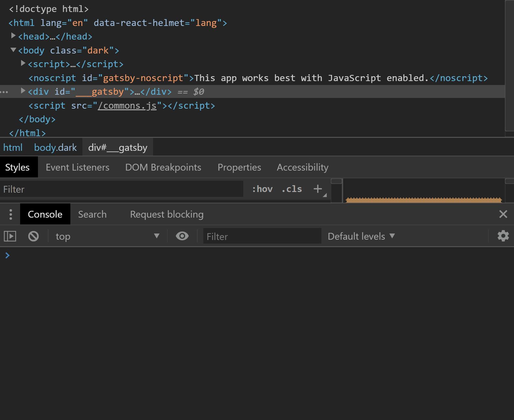Open the drawer's three-dot menu
The image size is (514, 420).
click(x=11, y=214)
